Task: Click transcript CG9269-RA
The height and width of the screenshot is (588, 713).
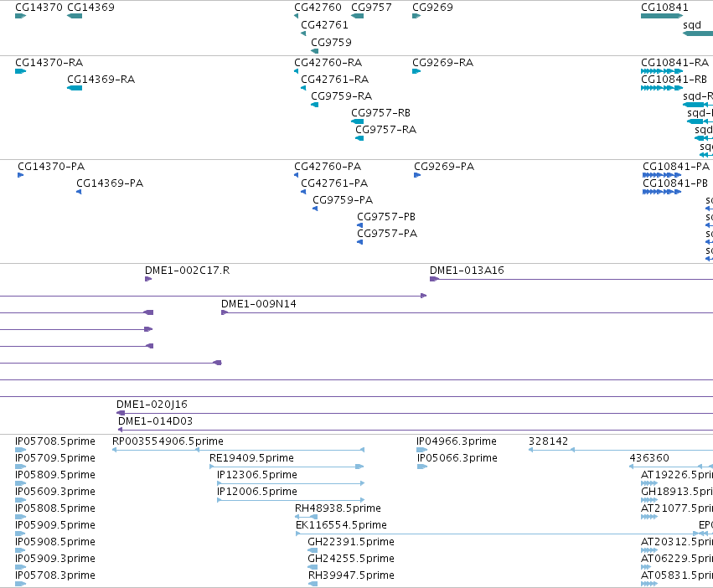Action: pos(442,63)
